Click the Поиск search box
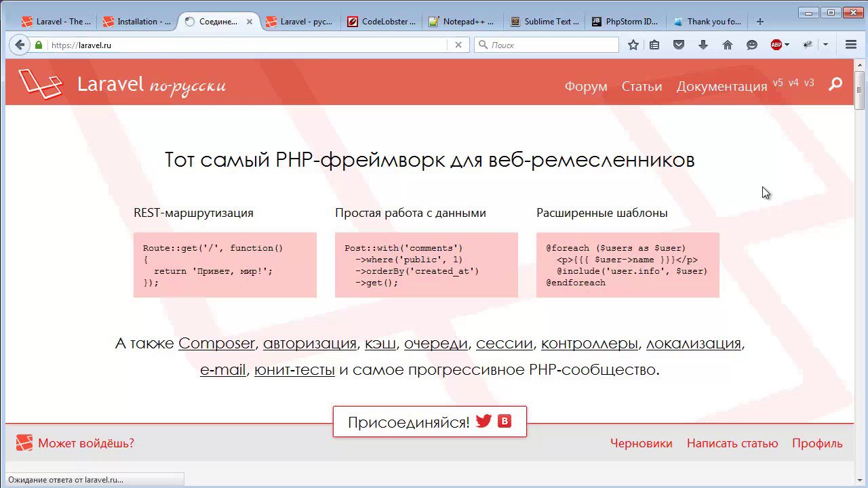The width and height of the screenshot is (868, 488). click(546, 45)
